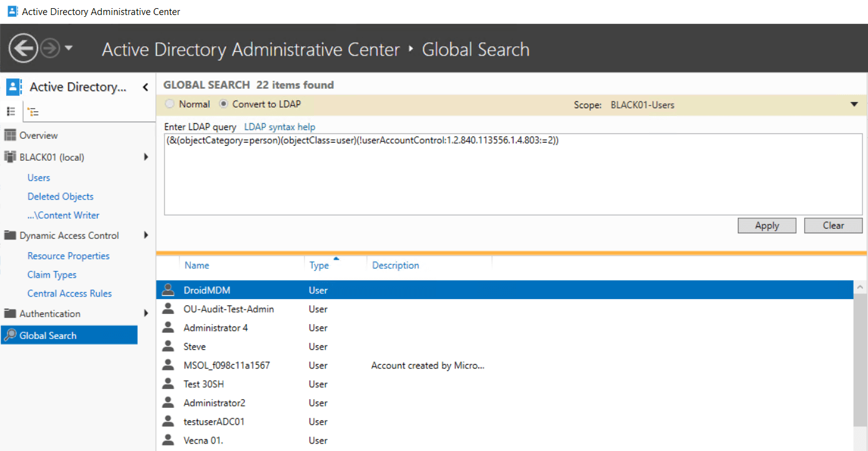Select the Convert to LDAP radio button
This screenshot has height=451, width=868.
[224, 104]
